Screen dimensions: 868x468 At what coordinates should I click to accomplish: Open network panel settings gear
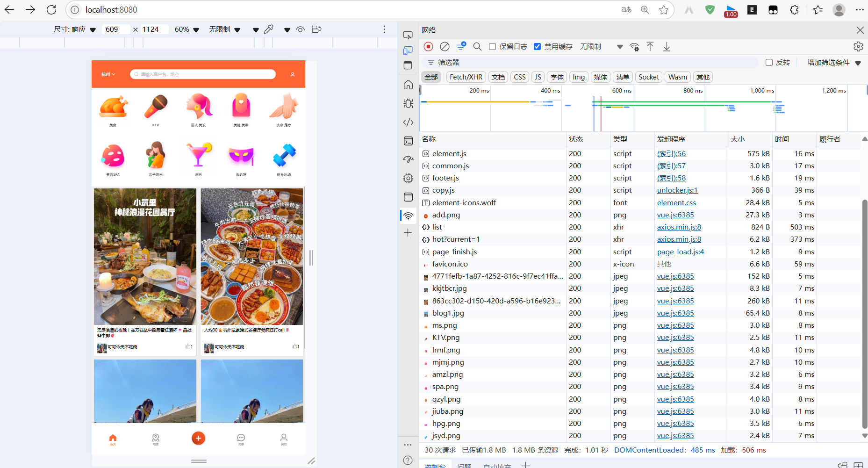click(x=858, y=46)
